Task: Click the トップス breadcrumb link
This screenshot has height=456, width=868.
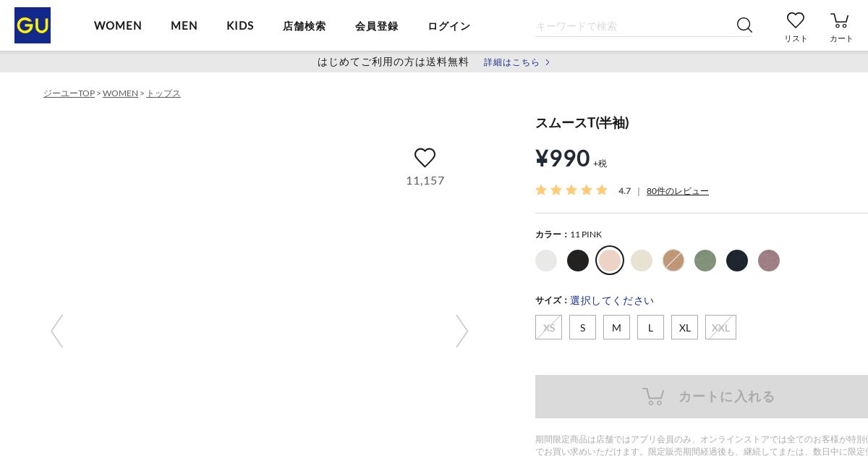Action: point(163,93)
